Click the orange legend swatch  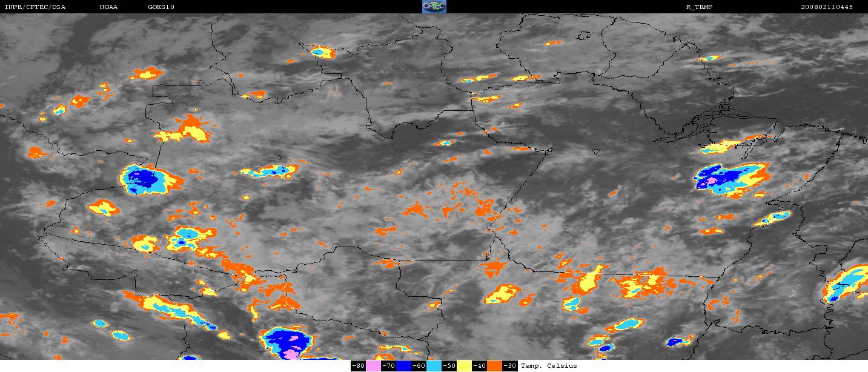click(x=495, y=366)
